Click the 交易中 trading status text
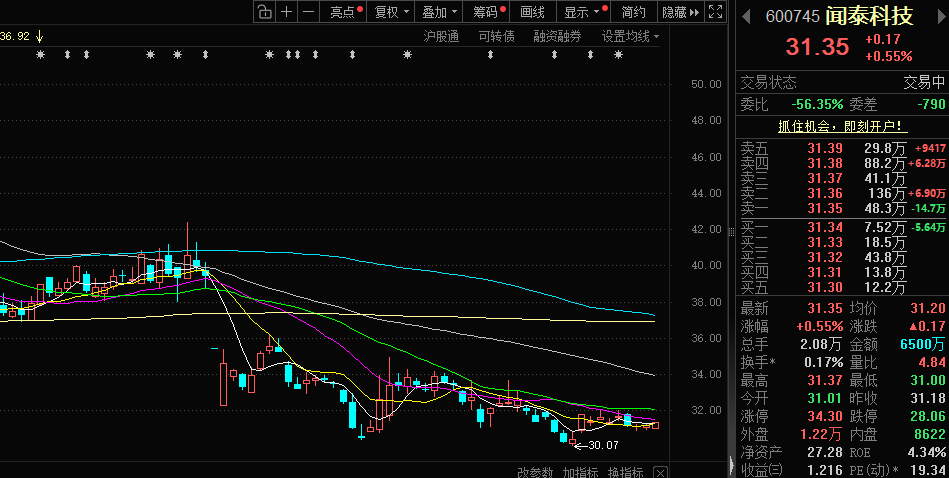The width and height of the screenshot is (949, 478). click(924, 82)
